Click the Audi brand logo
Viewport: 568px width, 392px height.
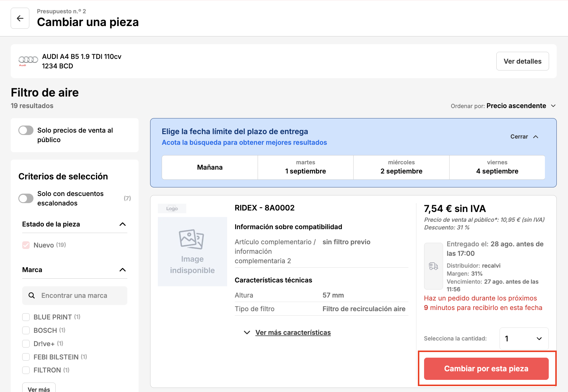click(28, 61)
